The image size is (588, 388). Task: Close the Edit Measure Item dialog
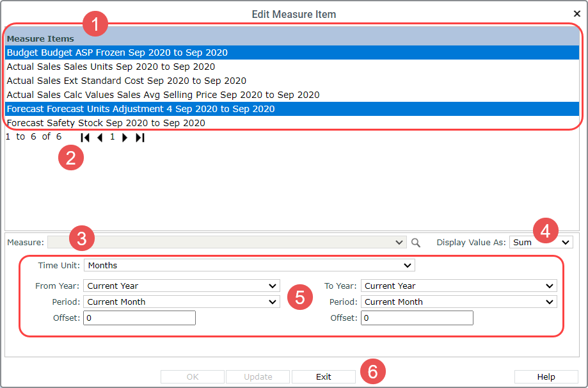point(576,14)
